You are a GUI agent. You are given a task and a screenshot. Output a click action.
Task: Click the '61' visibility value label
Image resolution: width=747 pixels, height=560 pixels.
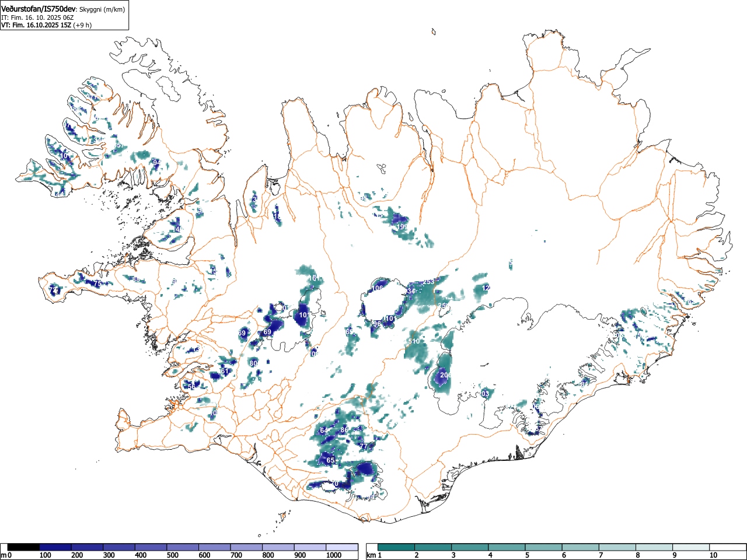[225, 371]
